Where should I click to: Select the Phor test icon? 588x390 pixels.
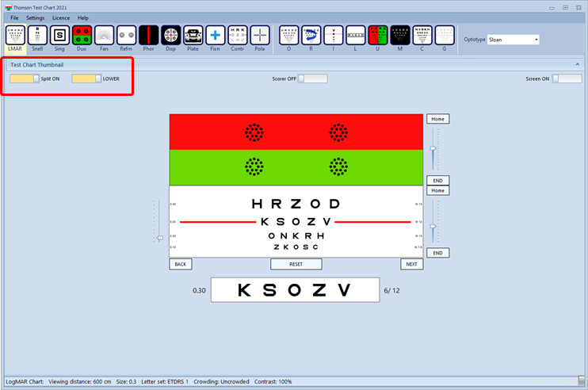[x=149, y=36]
